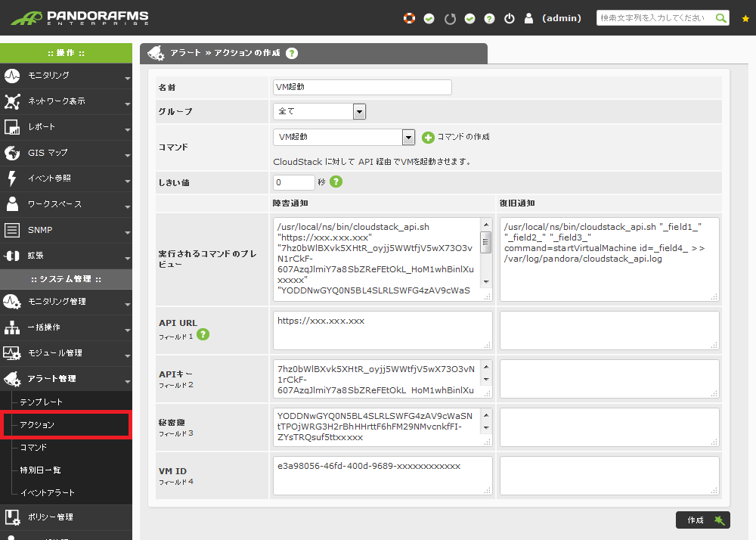Viewport: 756px width, 540px height.
Task: Click the yellow star favorite icon
Action: coord(745,19)
